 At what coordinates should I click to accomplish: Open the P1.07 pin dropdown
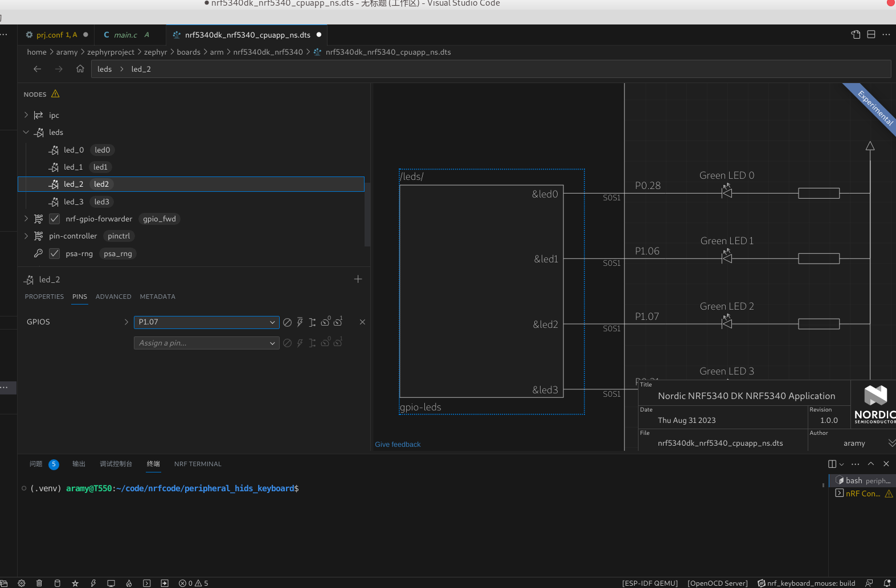(x=206, y=322)
